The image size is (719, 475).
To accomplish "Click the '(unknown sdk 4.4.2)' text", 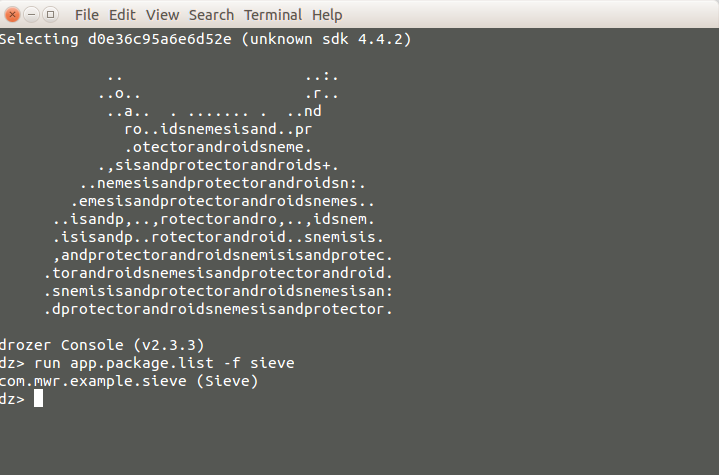I will point(326,39).
